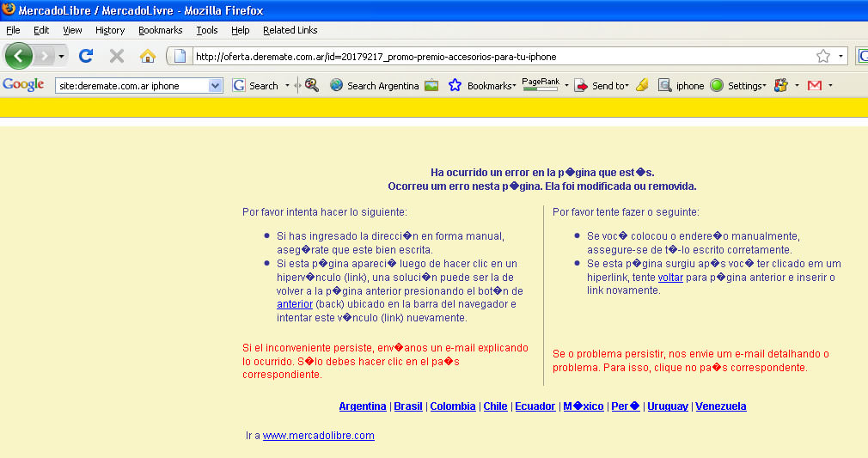
Task: Open the Search button dropdown arrow
Action: (x=287, y=86)
